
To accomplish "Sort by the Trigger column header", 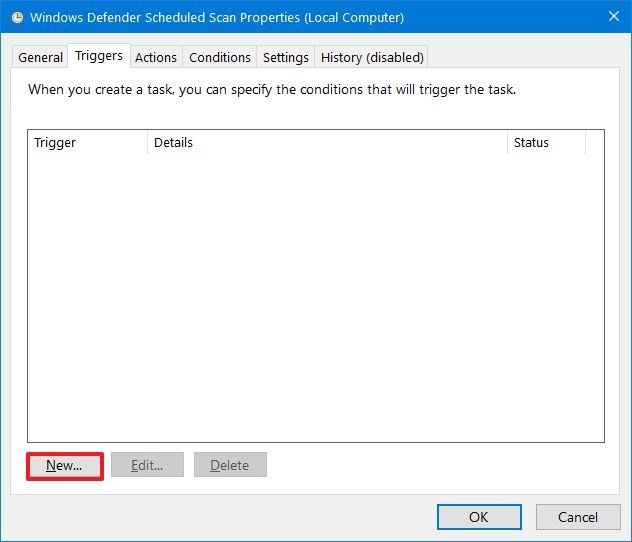I will click(87, 142).
